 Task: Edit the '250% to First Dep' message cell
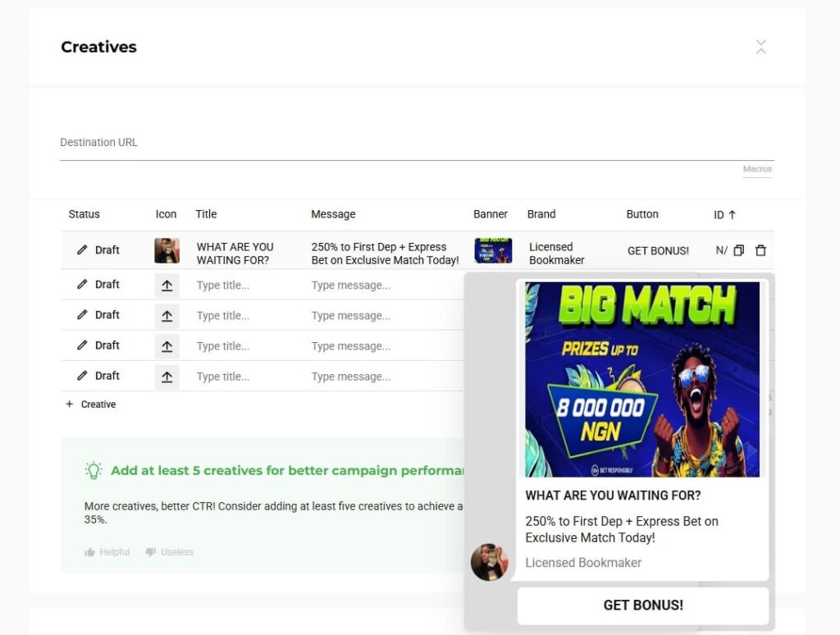tap(386, 254)
